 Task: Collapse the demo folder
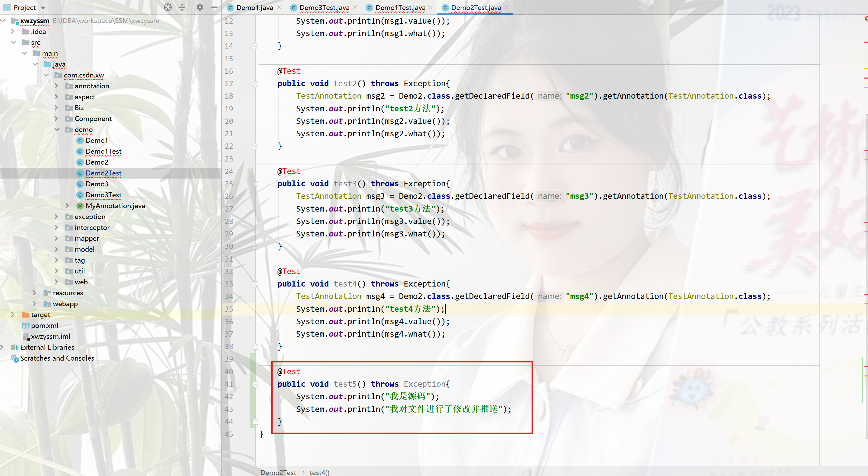coord(57,130)
